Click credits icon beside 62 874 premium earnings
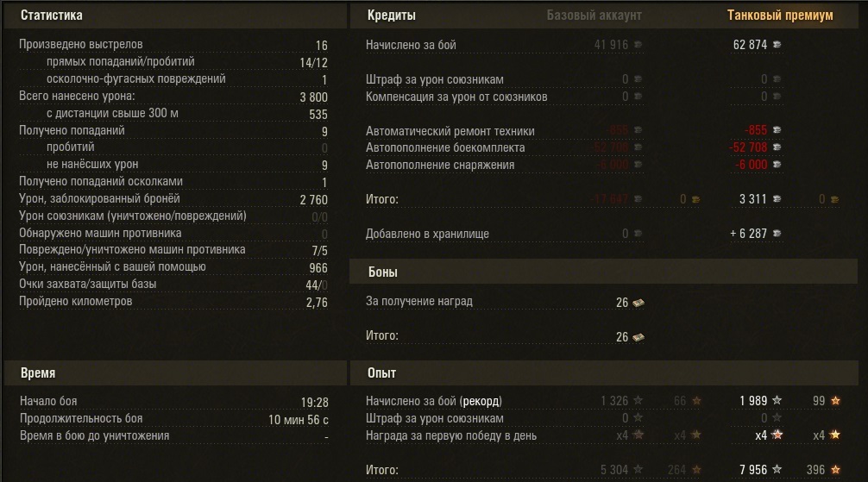Screen dimensions: 868x482 777,45
